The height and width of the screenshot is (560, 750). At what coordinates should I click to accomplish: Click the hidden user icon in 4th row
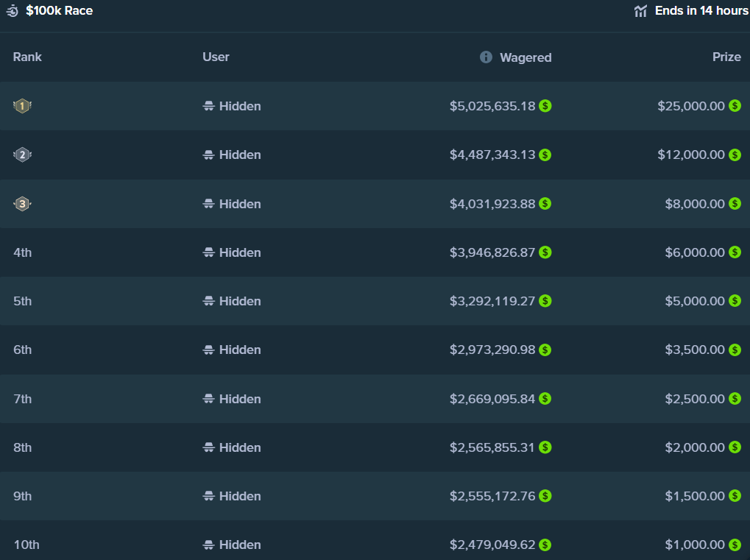208,252
